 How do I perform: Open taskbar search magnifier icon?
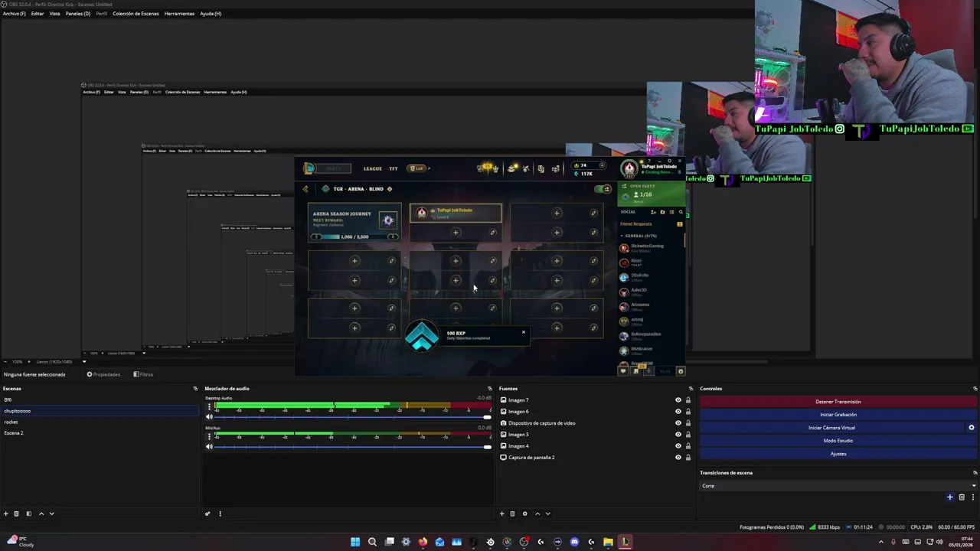click(x=372, y=542)
